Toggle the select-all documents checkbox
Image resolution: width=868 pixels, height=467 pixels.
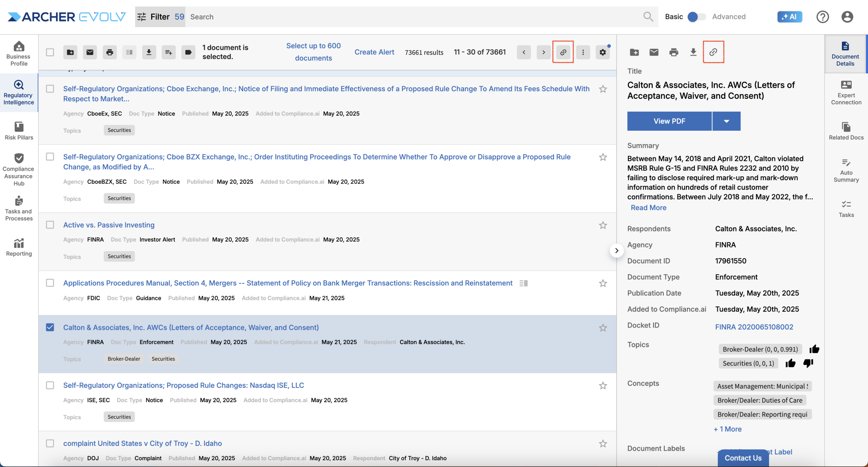coord(50,52)
